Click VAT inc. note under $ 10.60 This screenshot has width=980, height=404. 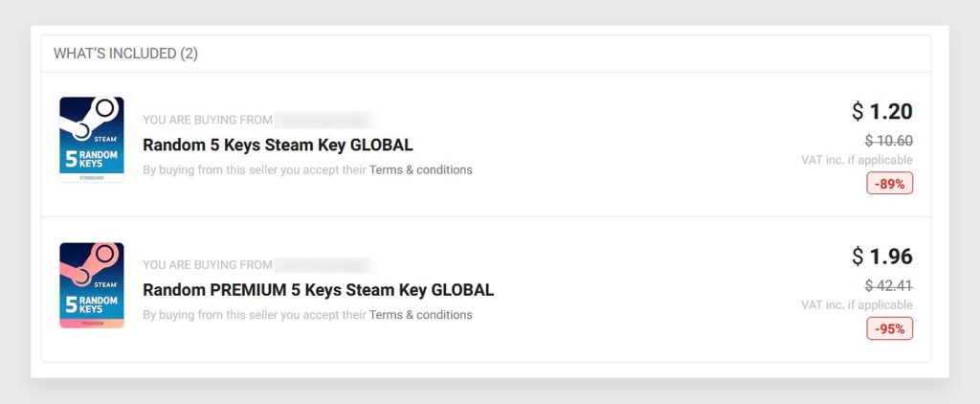tap(857, 160)
